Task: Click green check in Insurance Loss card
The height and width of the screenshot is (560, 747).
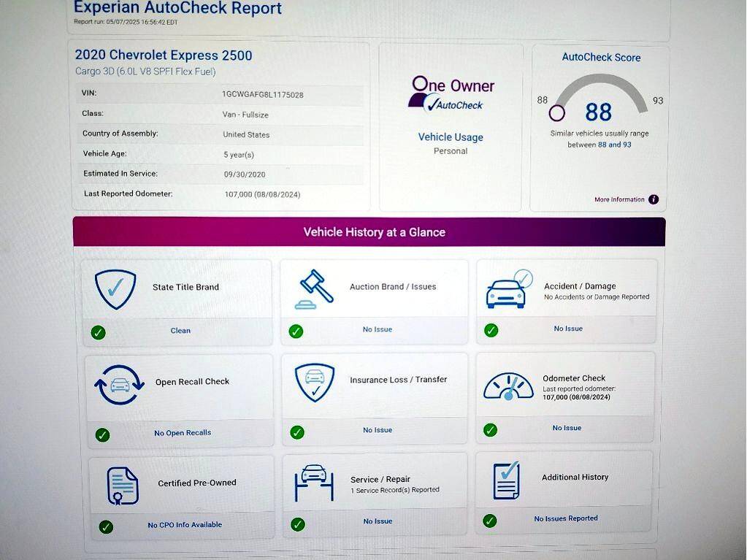Action: tap(297, 432)
